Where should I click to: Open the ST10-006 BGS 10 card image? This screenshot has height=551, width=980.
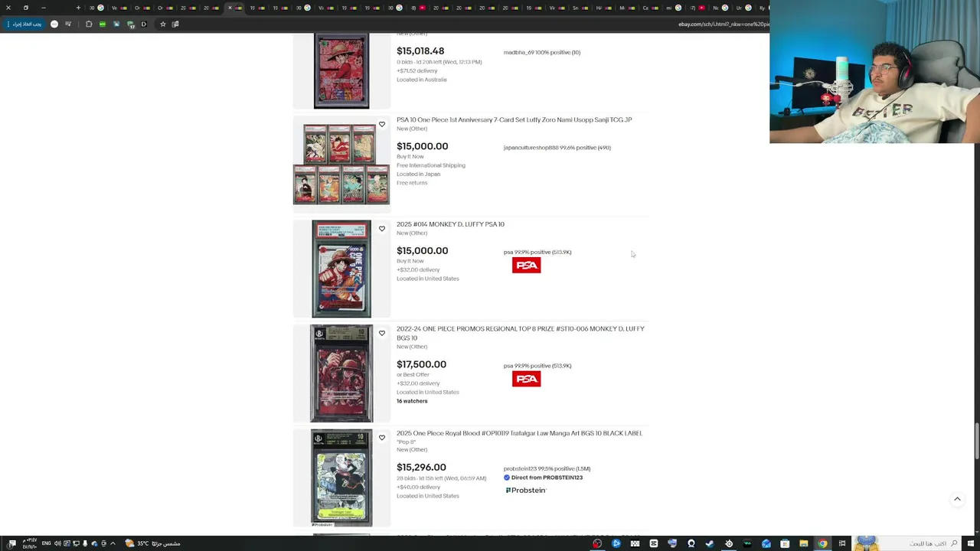click(341, 373)
